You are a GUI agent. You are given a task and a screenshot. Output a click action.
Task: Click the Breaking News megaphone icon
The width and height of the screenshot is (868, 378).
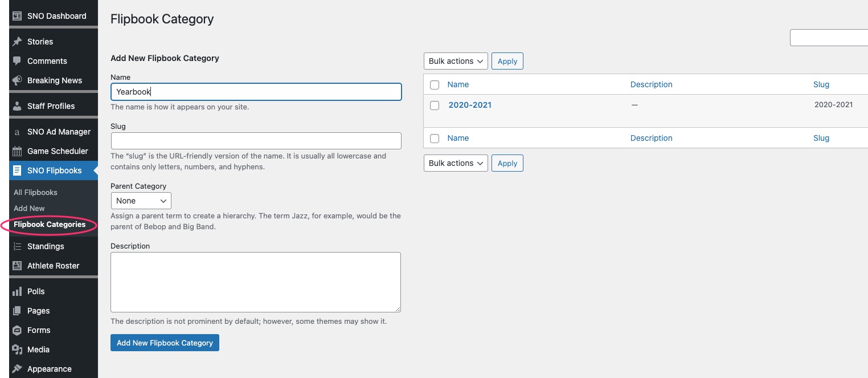(x=17, y=80)
